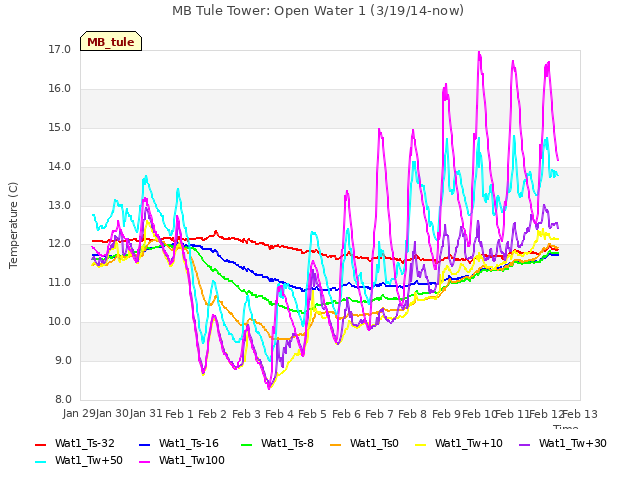Screen dimensions: 640x480
Task: Select the cyan Wat1_Tw+50 legend swatch
Action: [x=41, y=462]
